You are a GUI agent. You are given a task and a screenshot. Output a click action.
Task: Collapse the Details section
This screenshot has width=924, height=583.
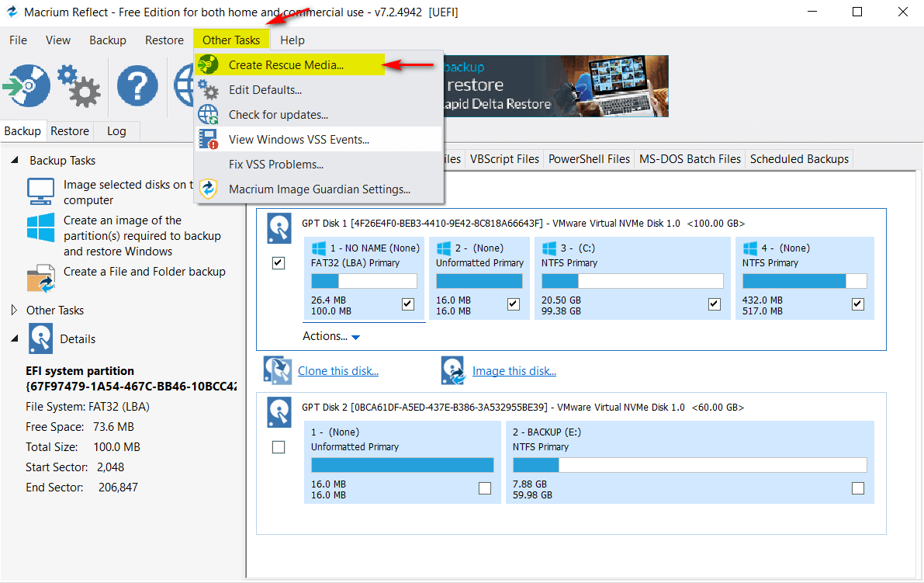pos(15,339)
